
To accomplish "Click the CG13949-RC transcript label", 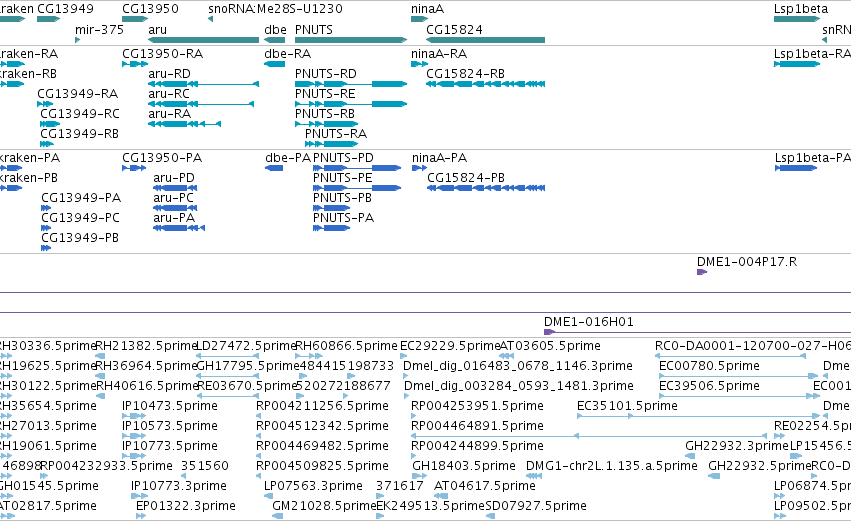I will click(x=80, y=113).
